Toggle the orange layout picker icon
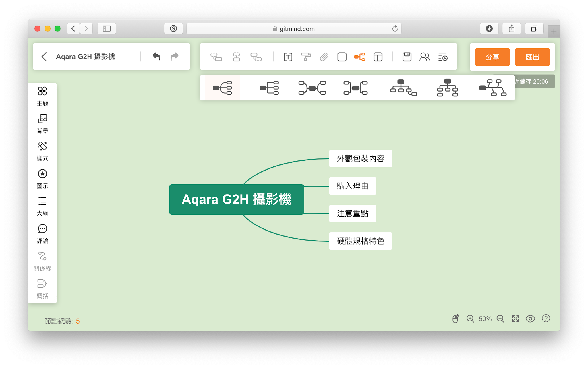The width and height of the screenshot is (588, 368). (x=360, y=57)
